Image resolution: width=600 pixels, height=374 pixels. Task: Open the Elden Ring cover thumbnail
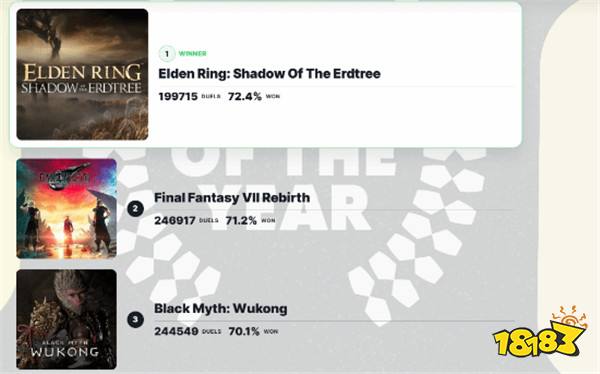(82, 74)
